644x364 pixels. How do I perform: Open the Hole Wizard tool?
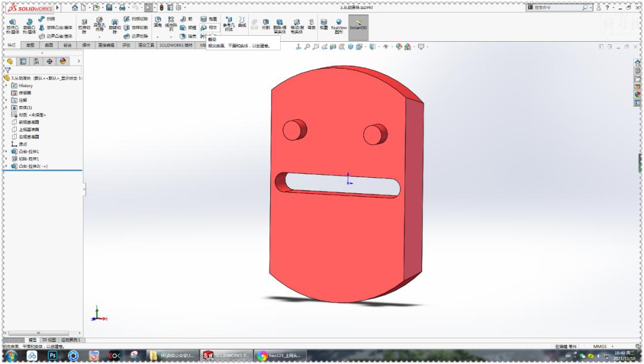pyautogui.click(x=98, y=23)
